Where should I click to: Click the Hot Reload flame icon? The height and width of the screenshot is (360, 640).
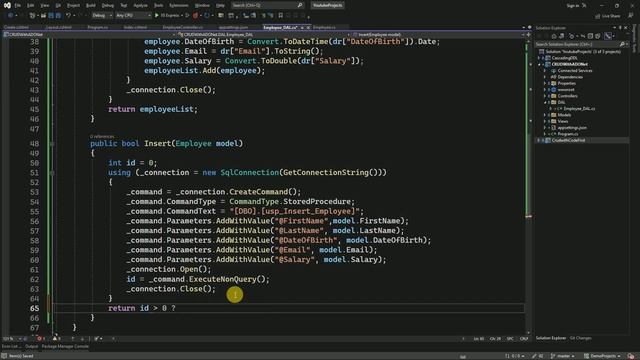coord(196,16)
